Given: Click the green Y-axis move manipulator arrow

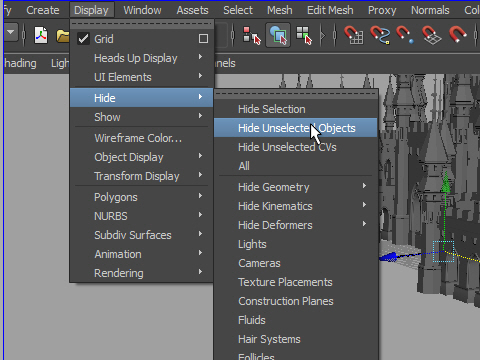Looking at the screenshot, I should click(x=446, y=183).
